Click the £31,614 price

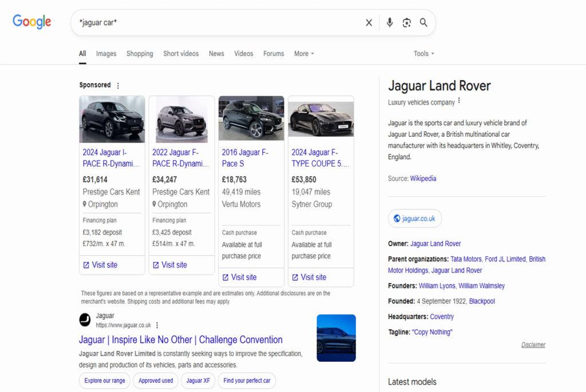pos(95,180)
